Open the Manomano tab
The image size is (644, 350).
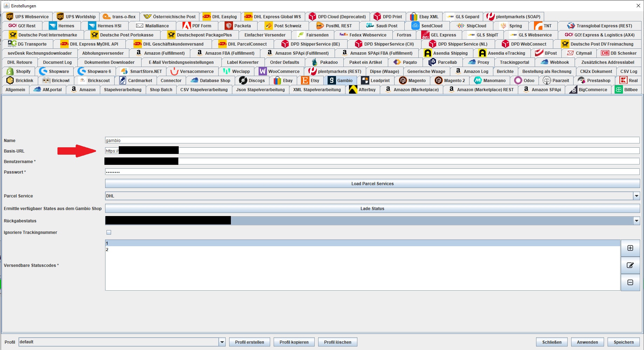point(490,80)
